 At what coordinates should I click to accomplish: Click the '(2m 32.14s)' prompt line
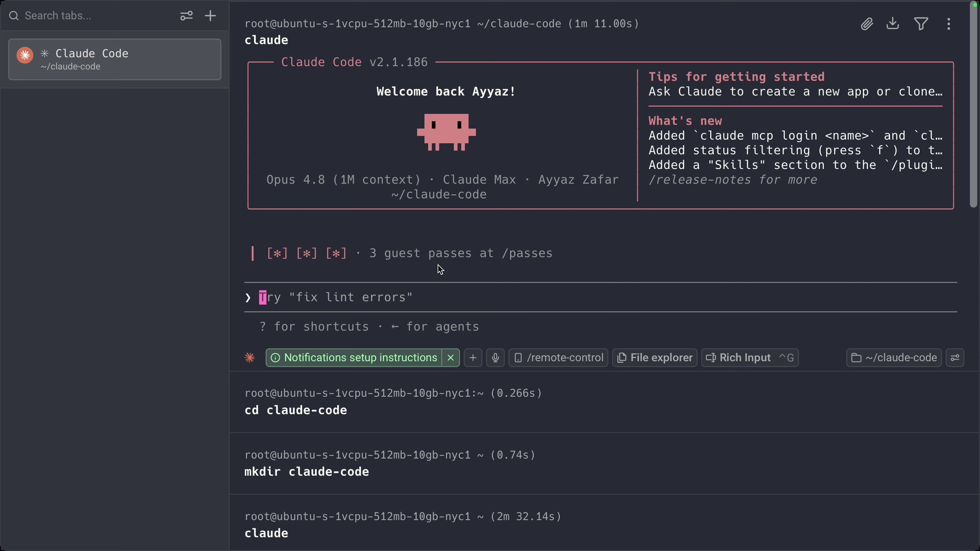(x=403, y=516)
